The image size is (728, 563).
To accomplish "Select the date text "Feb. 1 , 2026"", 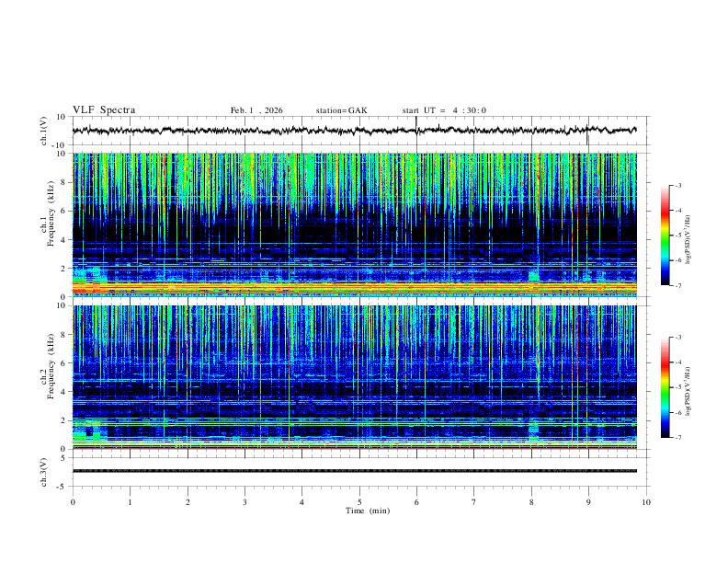I will (x=256, y=110).
